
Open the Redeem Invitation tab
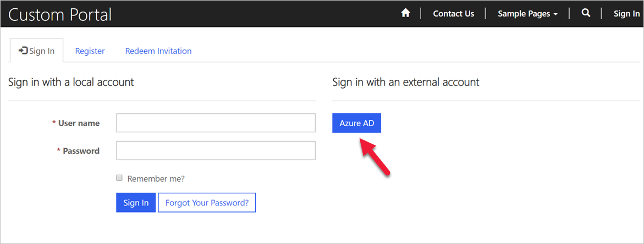[158, 51]
